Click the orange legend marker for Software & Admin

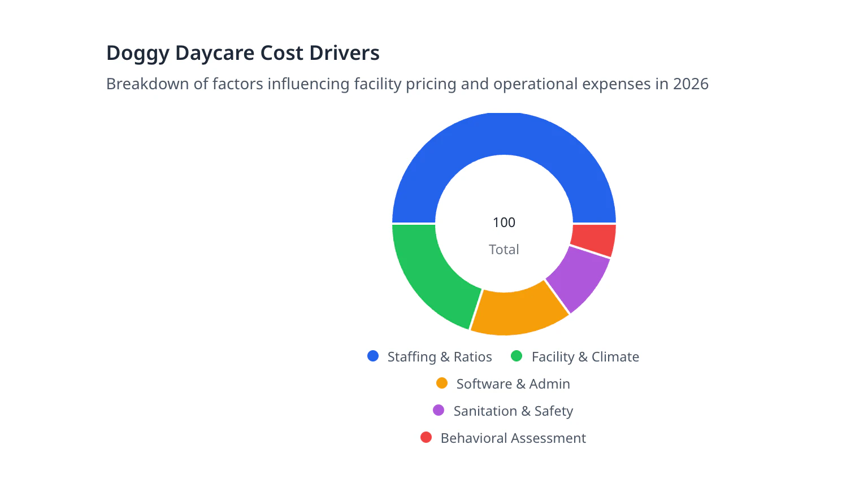tap(442, 383)
